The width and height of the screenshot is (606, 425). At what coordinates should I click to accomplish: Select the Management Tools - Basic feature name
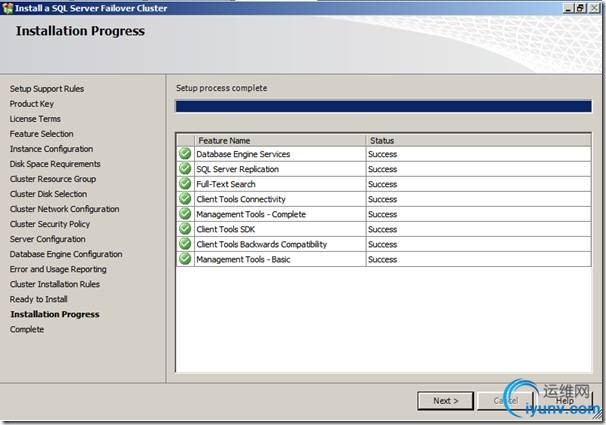[x=243, y=260]
